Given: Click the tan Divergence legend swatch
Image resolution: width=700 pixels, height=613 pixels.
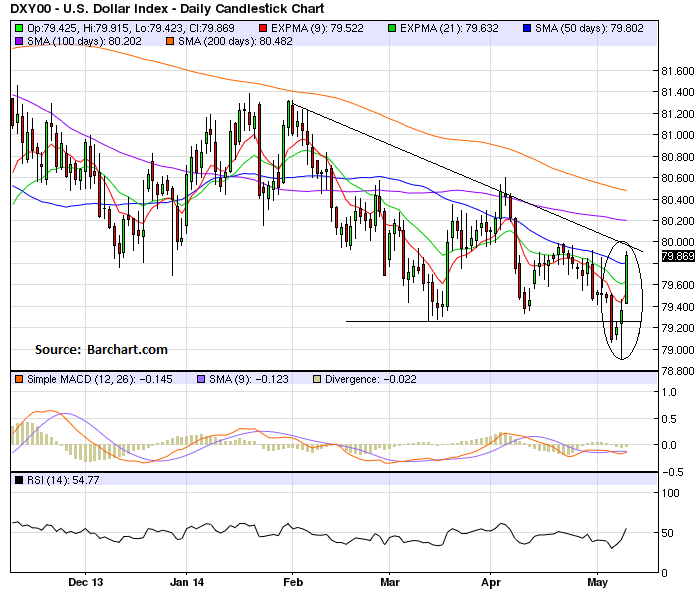Looking at the screenshot, I should point(317,379).
